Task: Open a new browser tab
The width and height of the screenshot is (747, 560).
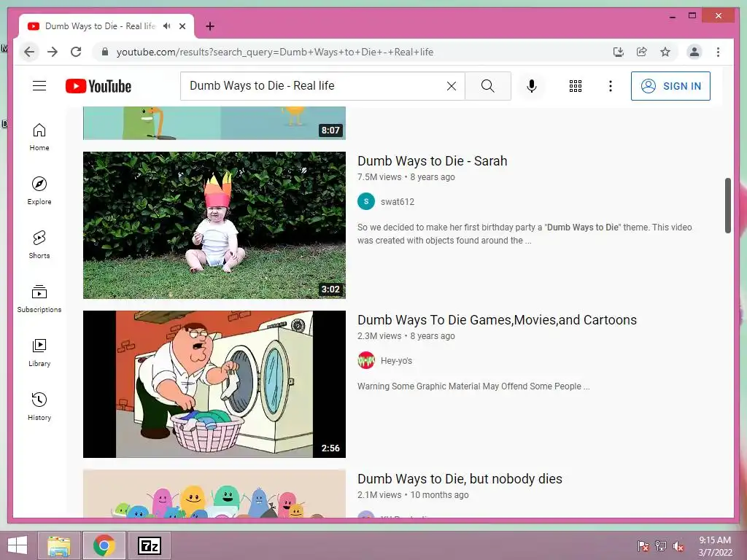Action: coord(210,26)
